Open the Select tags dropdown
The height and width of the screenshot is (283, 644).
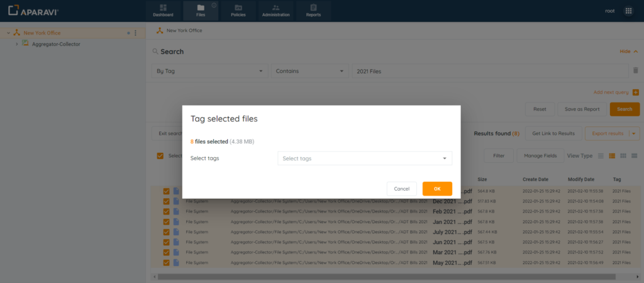(x=365, y=158)
